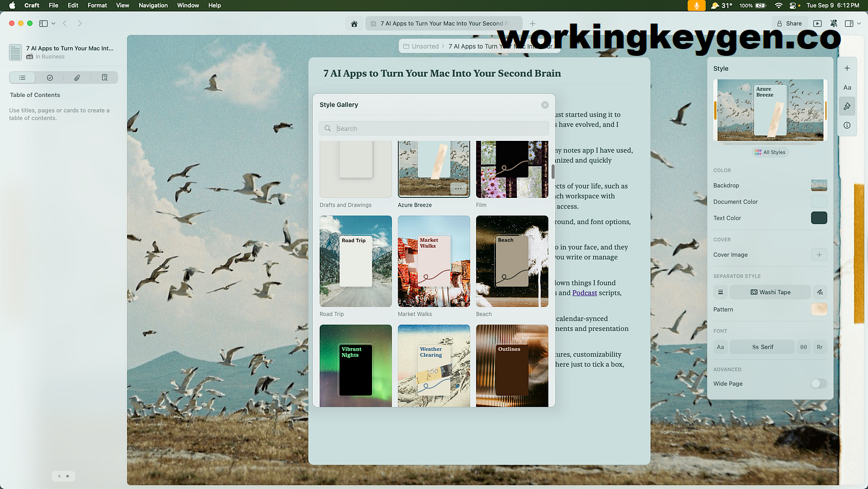This screenshot has height=489, width=868.
Task: Click the muted notifications bell icon
Action: pos(833,24)
